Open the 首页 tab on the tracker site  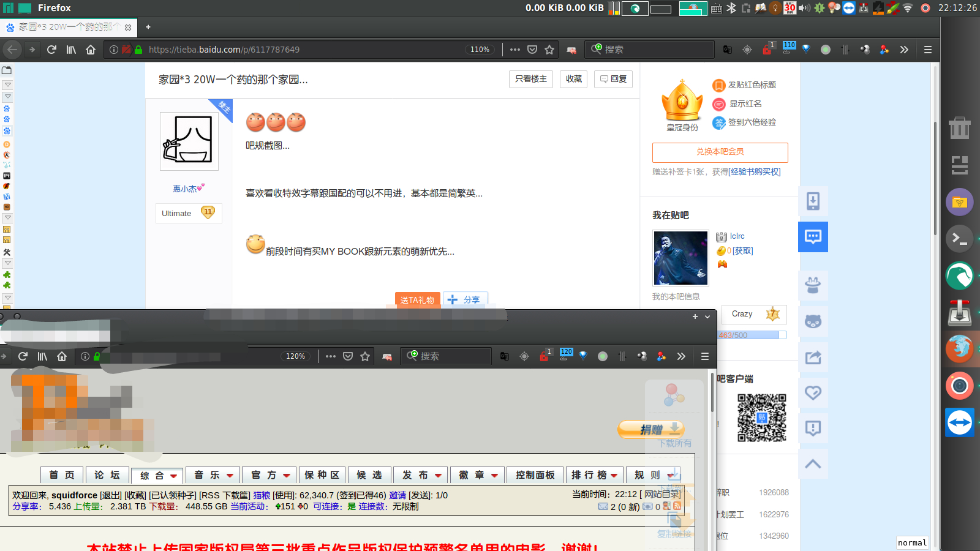(x=62, y=475)
